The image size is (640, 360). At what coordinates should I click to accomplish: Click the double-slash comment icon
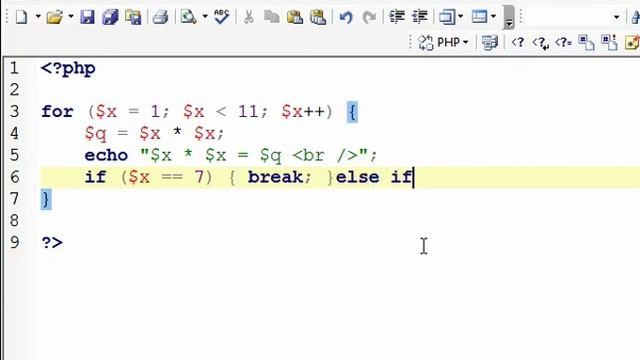pyautogui.click(x=587, y=42)
